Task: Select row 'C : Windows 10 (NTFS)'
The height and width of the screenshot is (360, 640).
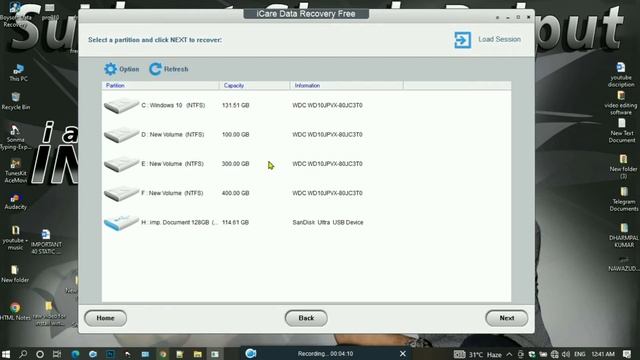Action: pos(306,105)
